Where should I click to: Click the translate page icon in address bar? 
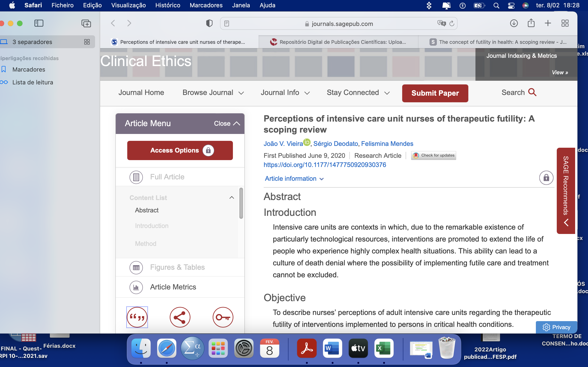tap(441, 23)
